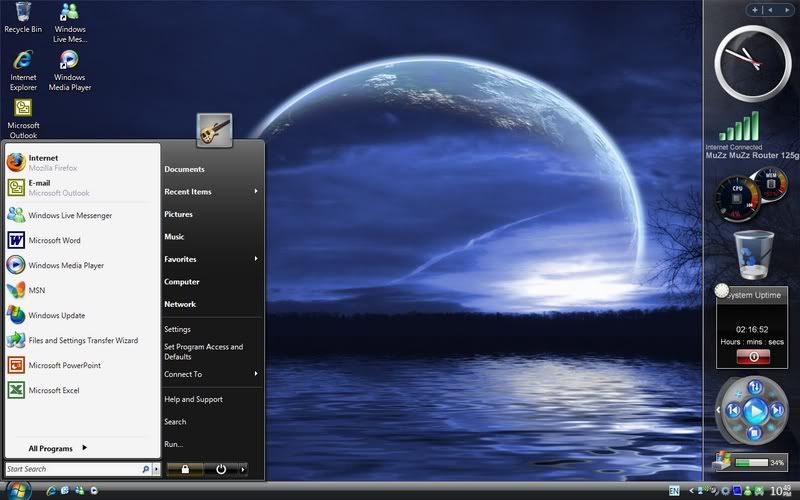
Task: Click the red button on the System Uptime gadget
Action: click(x=752, y=355)
